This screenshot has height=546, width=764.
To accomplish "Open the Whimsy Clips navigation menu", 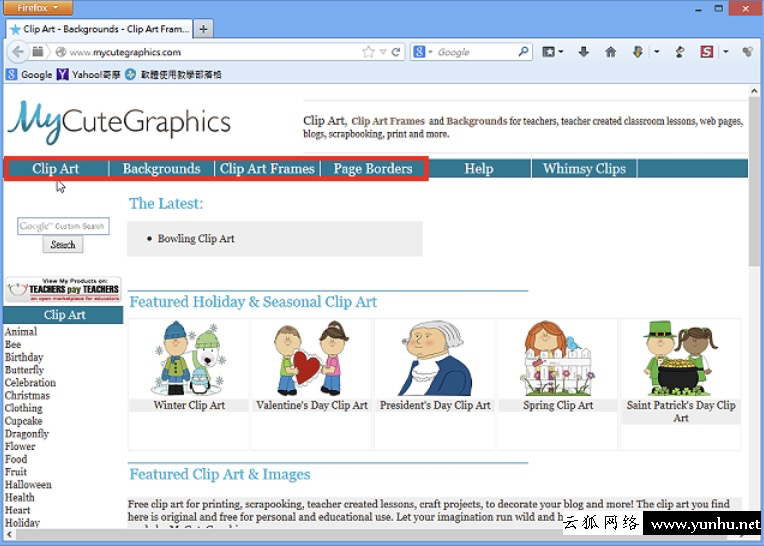I will coord(584,169).
